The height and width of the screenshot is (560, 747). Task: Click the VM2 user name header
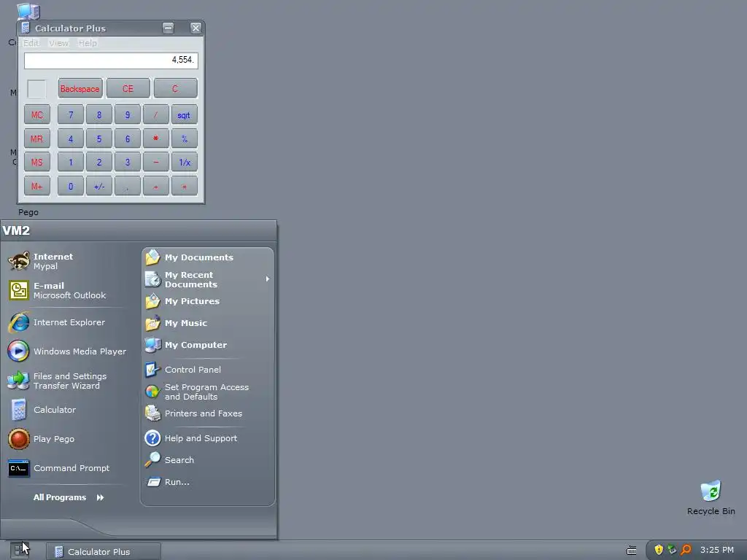pos(16,231)
